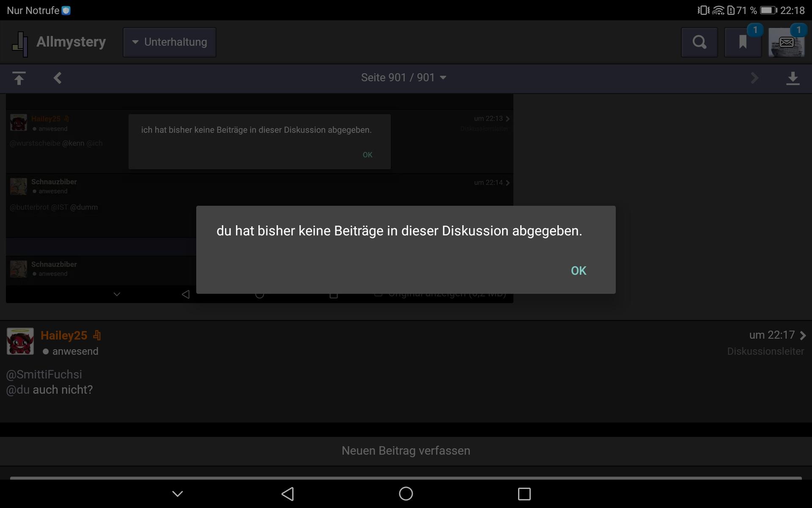The width and height of the screenshot is (812, 508).
Task: Expand post options next to um 22:17
Action: click(x=803, y=335)
